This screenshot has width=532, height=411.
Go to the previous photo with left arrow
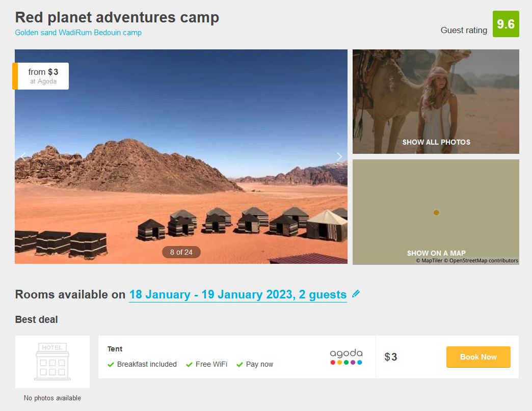coord(23,156)
